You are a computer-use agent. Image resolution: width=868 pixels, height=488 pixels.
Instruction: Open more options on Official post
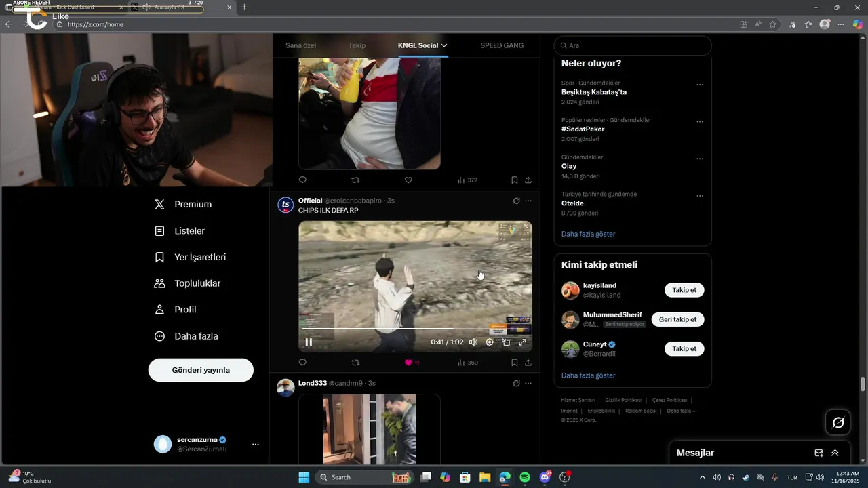pos(528,201)
